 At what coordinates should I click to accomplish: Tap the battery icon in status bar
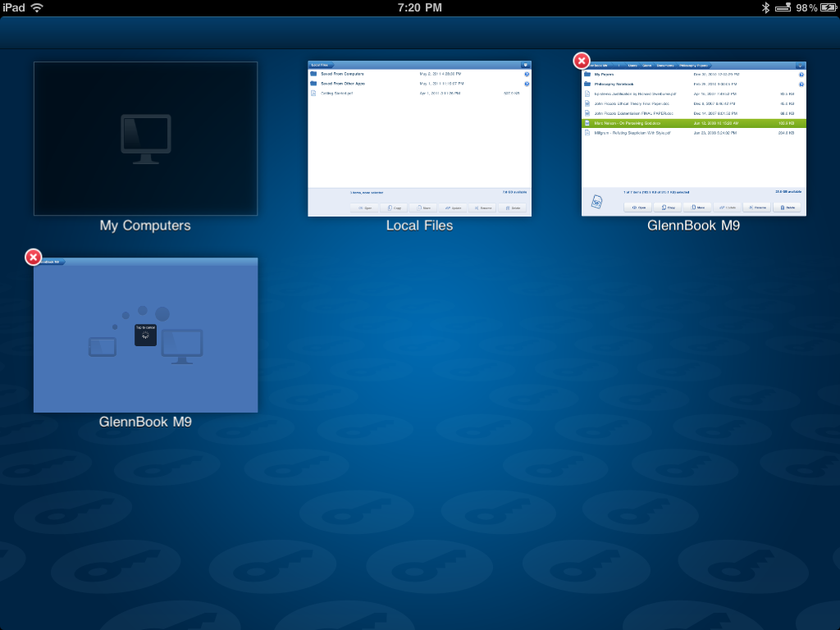pos(783,7)
